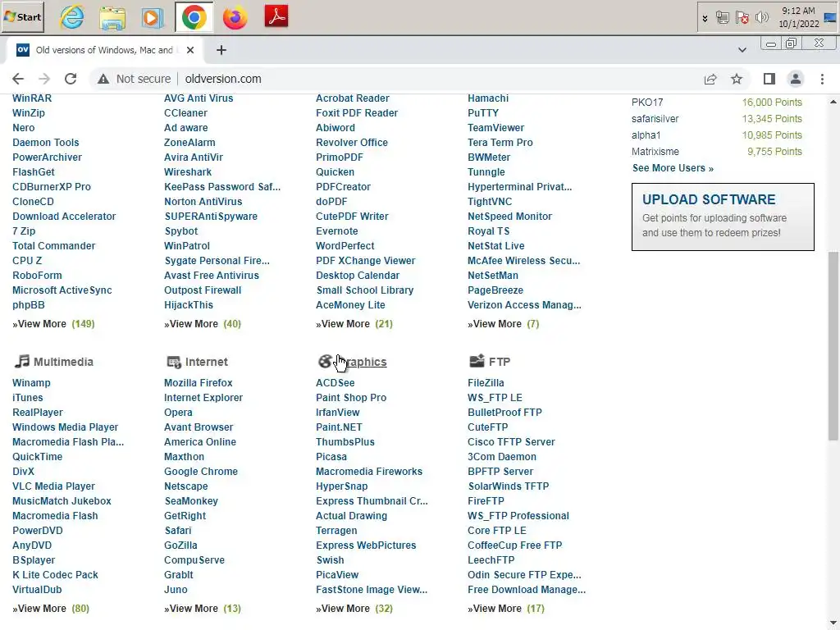Screen dimensions: 840x630
Task: Click user PKO17 in the leaderboard
Action: click(647, 103)
